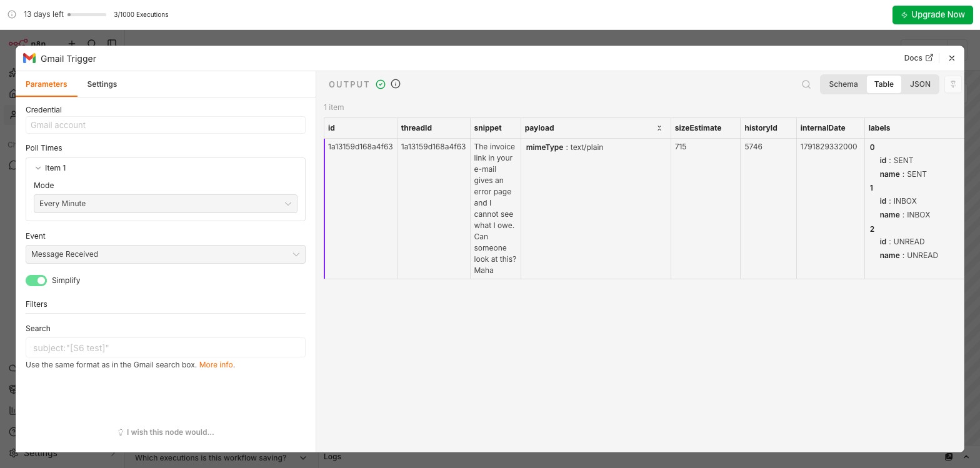This screenshot has height=468, width=980.
Task: Click the Logs label at the bottom
Action: (x=332, y=457)
